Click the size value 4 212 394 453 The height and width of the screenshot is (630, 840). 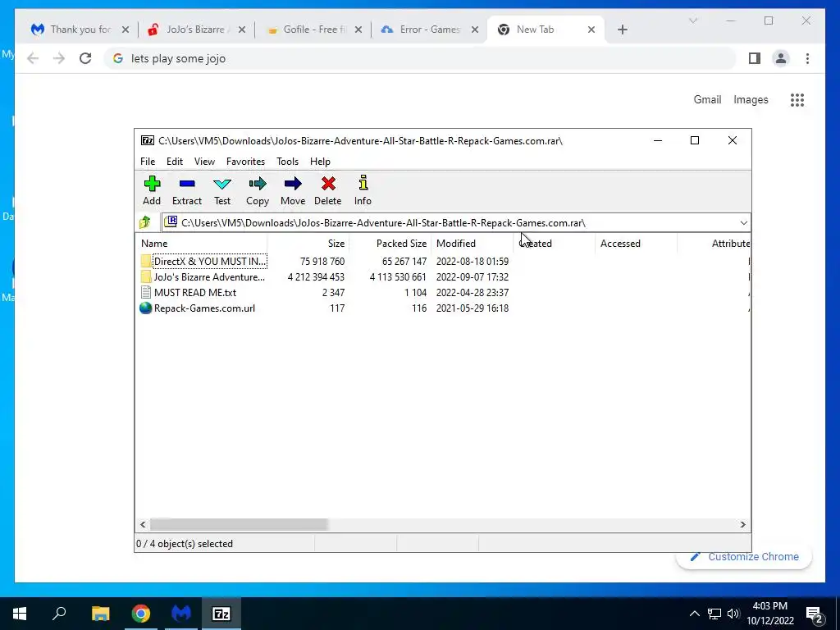pyautogui.click(x=316, y=276)
